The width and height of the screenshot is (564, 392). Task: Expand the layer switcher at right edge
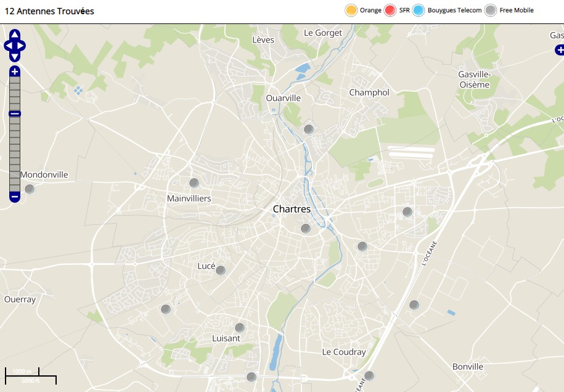558,49
